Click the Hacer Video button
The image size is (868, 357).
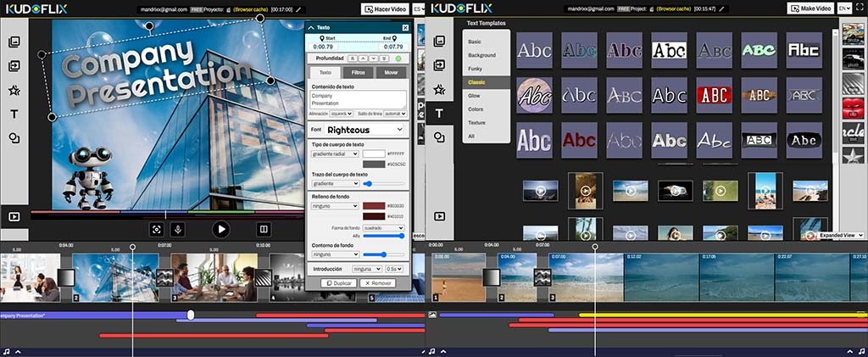coord(386,8)
